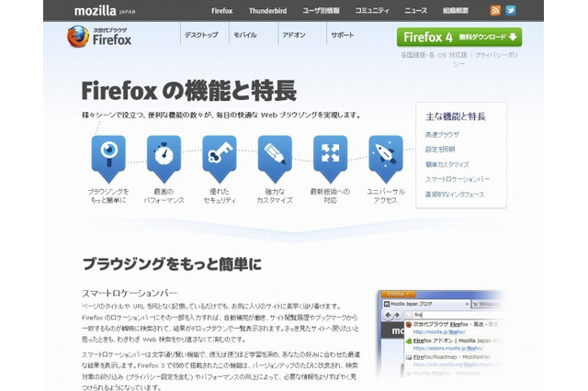Open 簡単カスタマイズ sidebar link
The width and height of the screenshot is (588, 391).
point(447,164)
